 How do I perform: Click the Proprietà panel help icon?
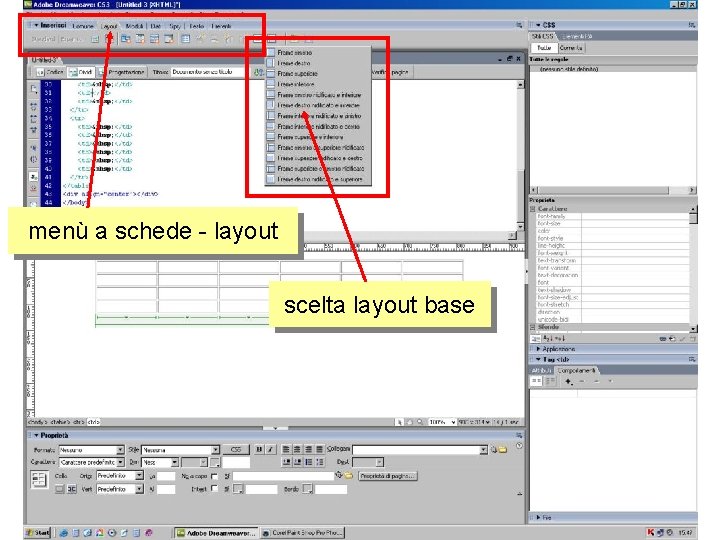click(x=519, y=445)
